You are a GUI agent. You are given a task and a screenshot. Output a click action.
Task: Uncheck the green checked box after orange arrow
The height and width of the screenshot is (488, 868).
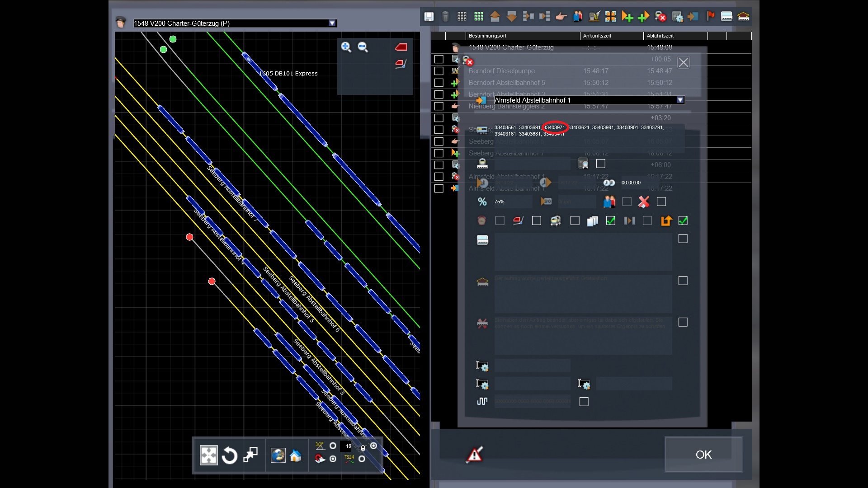pos(683,221)
